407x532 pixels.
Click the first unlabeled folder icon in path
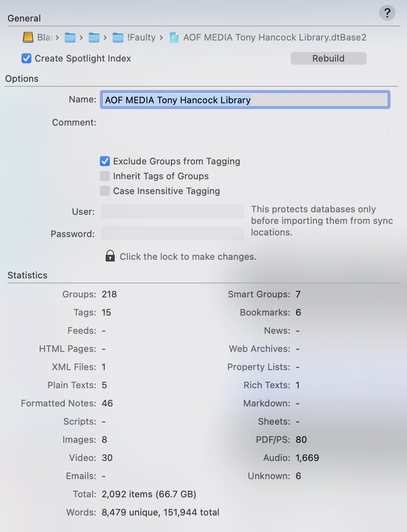pyautogui.click(x=70, y=38)
